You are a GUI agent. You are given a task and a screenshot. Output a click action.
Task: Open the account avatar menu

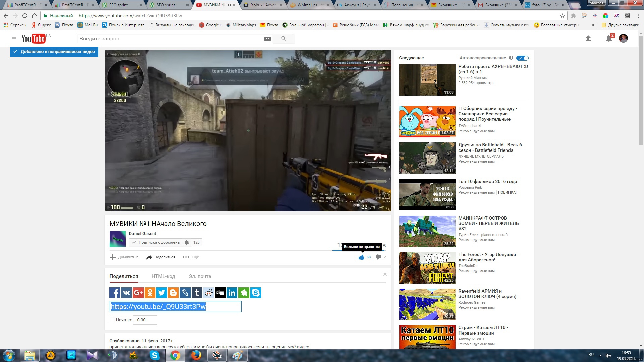point(623,38)
